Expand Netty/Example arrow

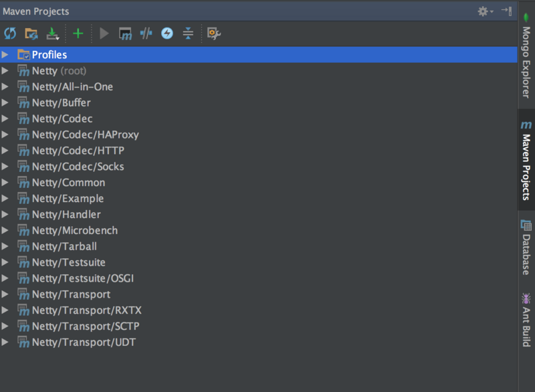[5, 198]
